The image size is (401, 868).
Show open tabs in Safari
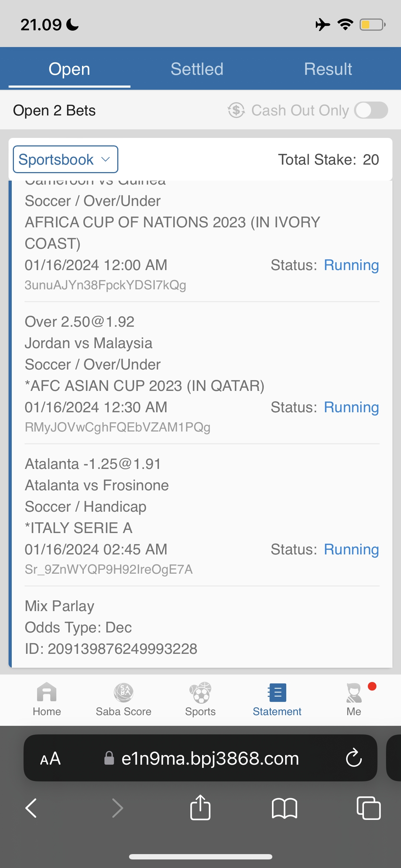pos(369,808)
